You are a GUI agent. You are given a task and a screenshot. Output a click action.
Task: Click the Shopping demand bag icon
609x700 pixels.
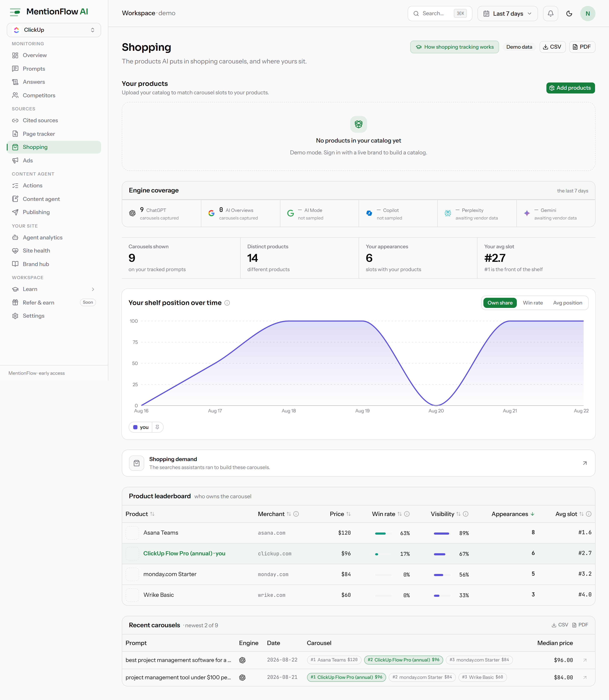(x=137, y=463)
